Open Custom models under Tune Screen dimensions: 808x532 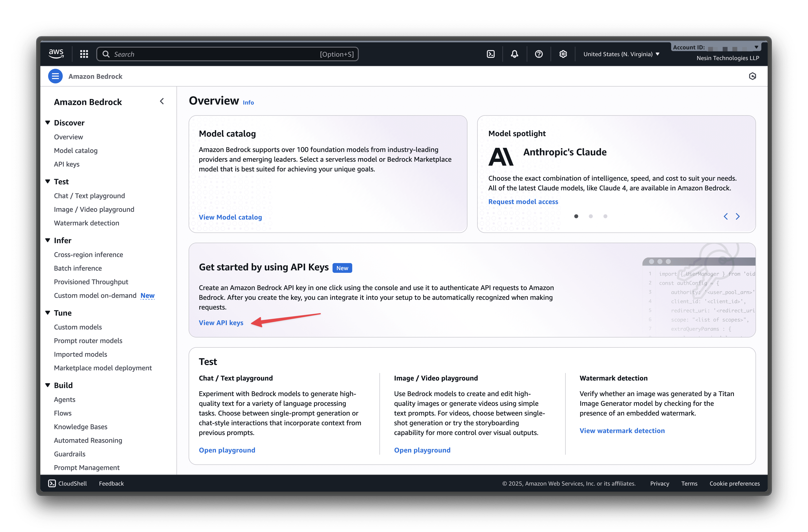(78, 327)
